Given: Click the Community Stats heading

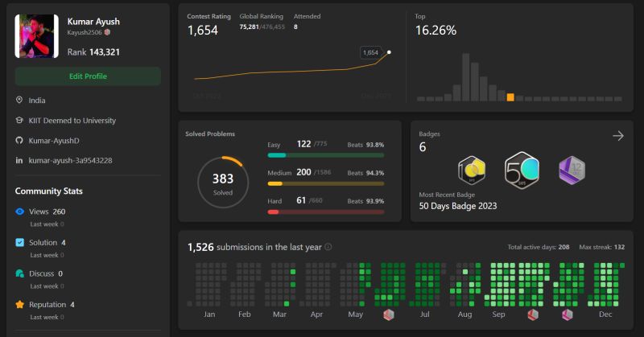Looking at the screenshot, I should pyautogui.click(x=49, y=191).
